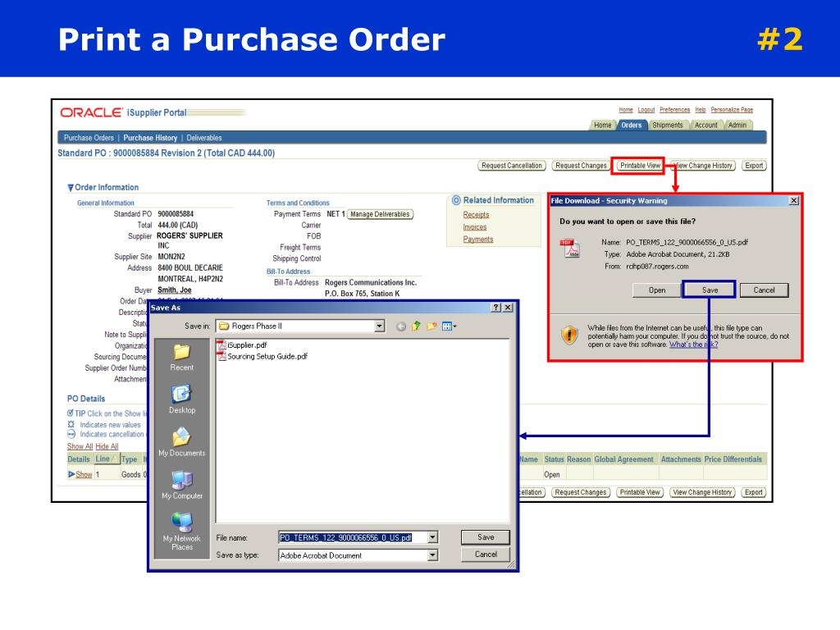Select Sourcing Setup Guide.pdf file
Viewport: 840px width, 630px height.
262,356
